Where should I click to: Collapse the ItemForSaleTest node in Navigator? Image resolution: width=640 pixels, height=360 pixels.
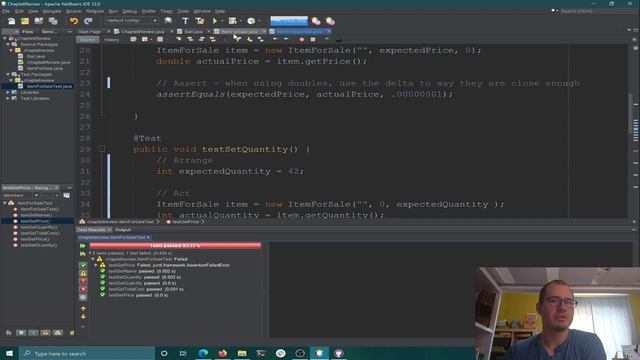pyautogui.click(x=5, y=203)
